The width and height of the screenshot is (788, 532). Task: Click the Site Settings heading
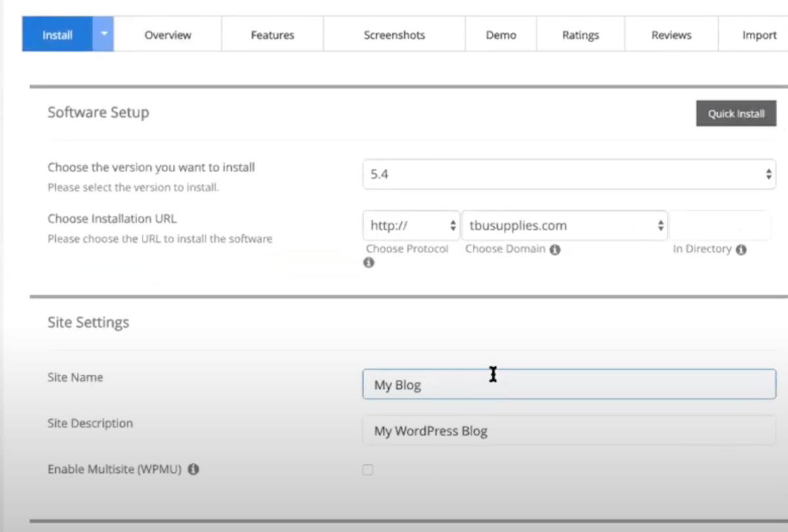89,322
